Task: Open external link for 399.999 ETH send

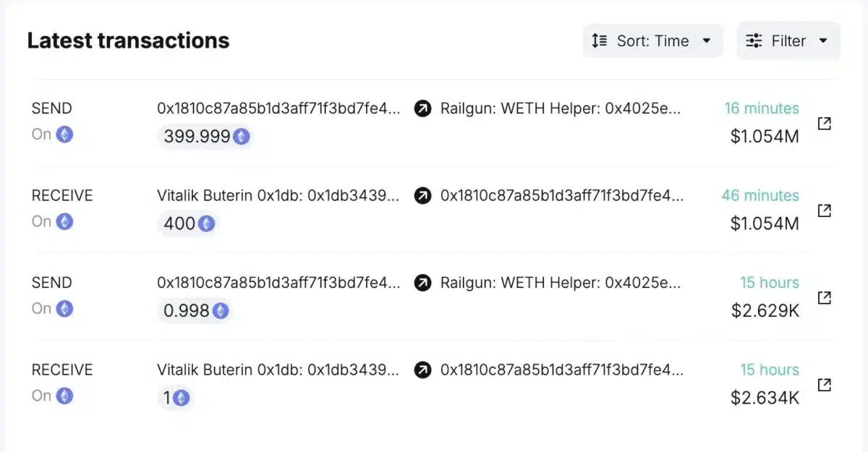Action: (x=824, y=124)
